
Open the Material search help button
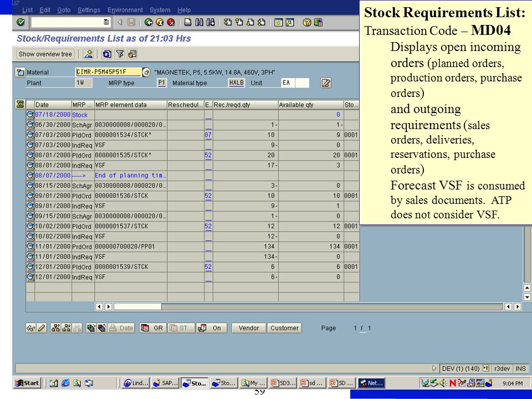146,72
